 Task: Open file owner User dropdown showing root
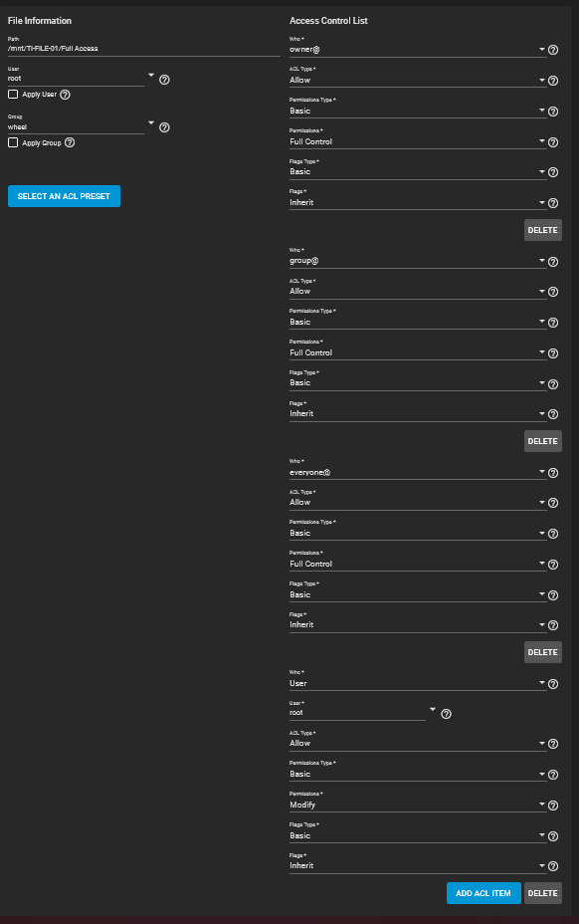[x=81, y=78]
